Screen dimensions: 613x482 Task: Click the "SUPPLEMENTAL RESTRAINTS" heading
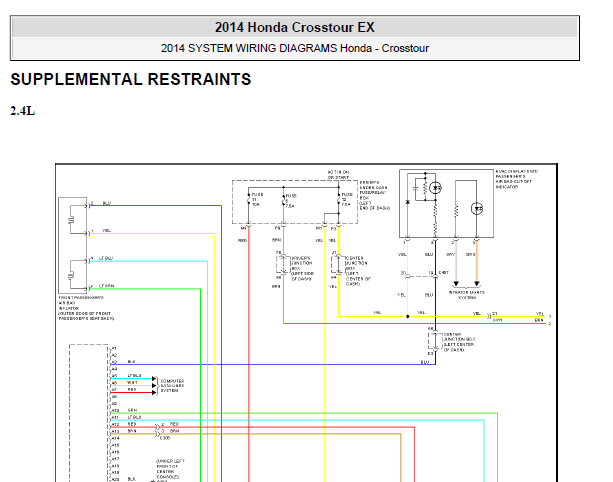click(131, 79)
